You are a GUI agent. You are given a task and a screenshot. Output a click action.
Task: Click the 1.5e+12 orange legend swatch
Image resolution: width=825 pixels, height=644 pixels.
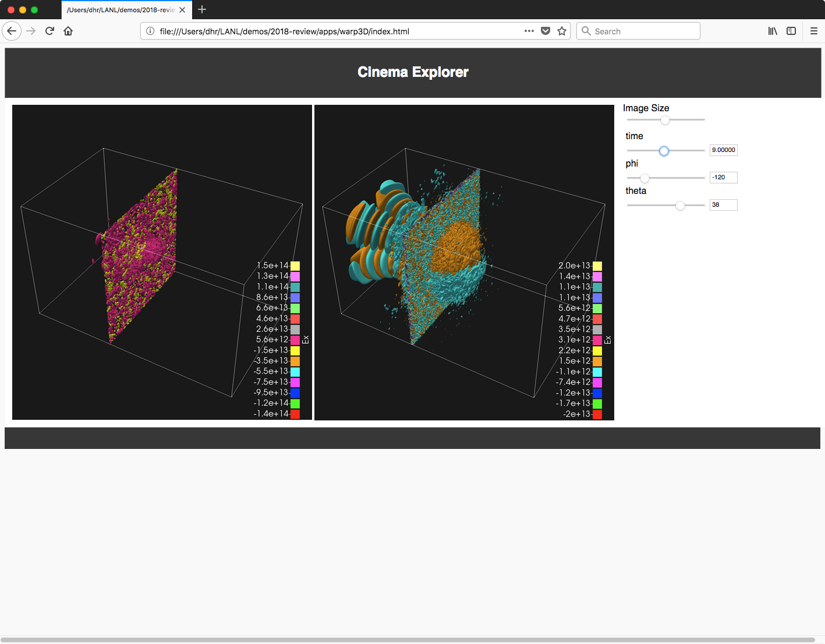(x=597, y=361)
